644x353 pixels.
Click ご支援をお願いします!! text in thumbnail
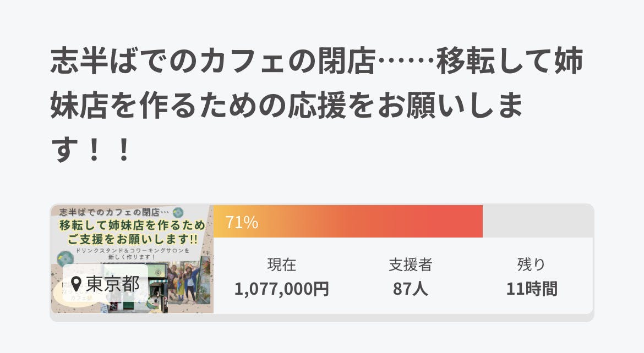tap(133, 239)
